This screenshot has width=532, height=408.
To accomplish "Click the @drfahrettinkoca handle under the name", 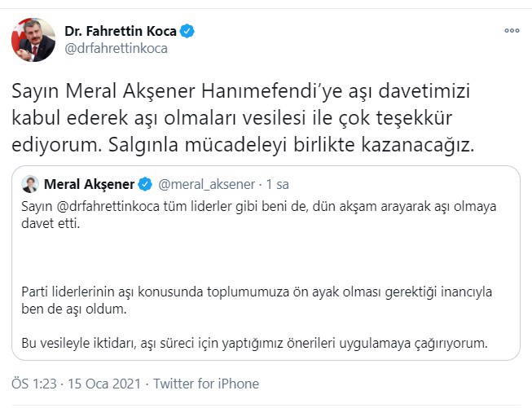I will (116, 49).
